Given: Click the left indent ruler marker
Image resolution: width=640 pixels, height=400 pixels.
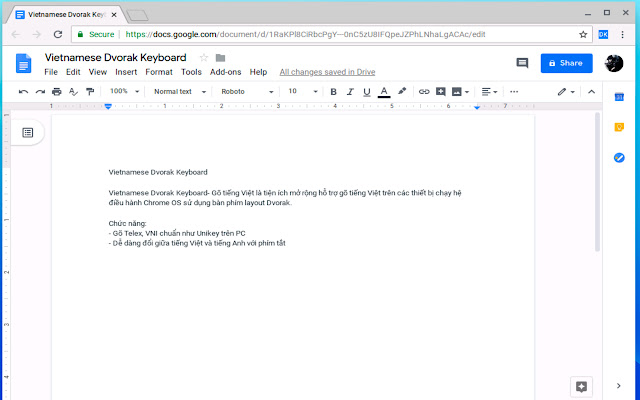Looking at the screenshot, I should pyautogui.click(x=108, y=106).
